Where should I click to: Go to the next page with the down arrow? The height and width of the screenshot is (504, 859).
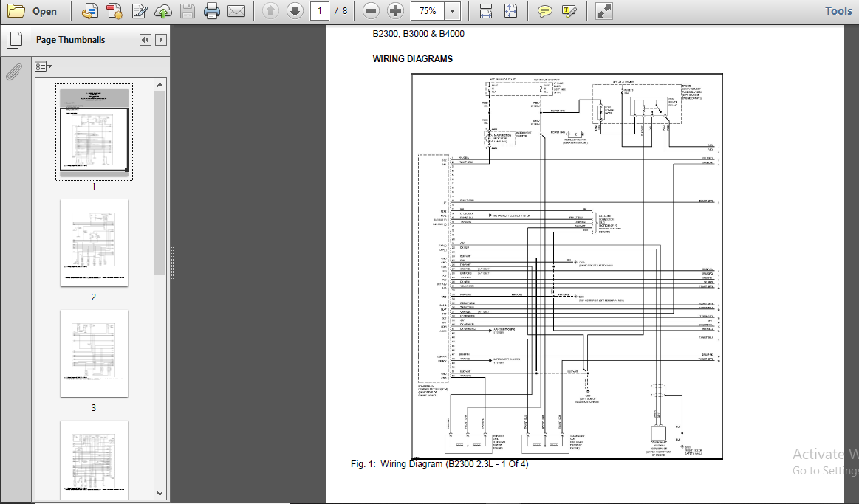click(x=295, y=11)
